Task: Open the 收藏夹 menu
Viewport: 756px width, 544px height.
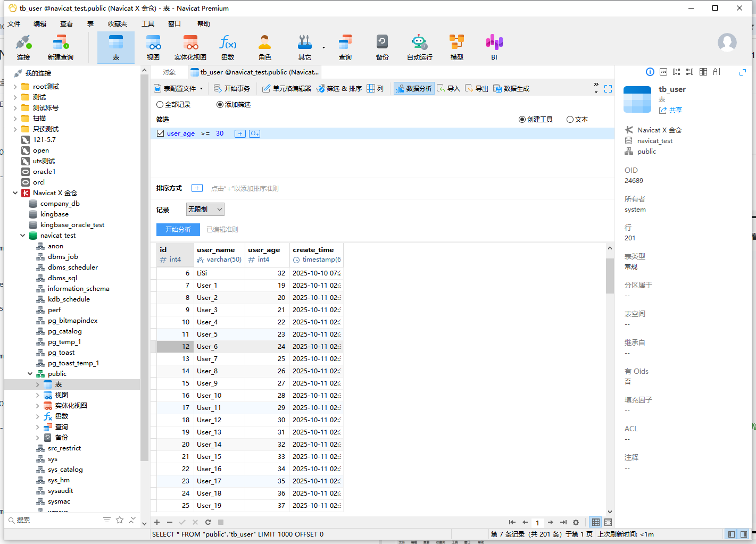Action: [x=118, y=24]
